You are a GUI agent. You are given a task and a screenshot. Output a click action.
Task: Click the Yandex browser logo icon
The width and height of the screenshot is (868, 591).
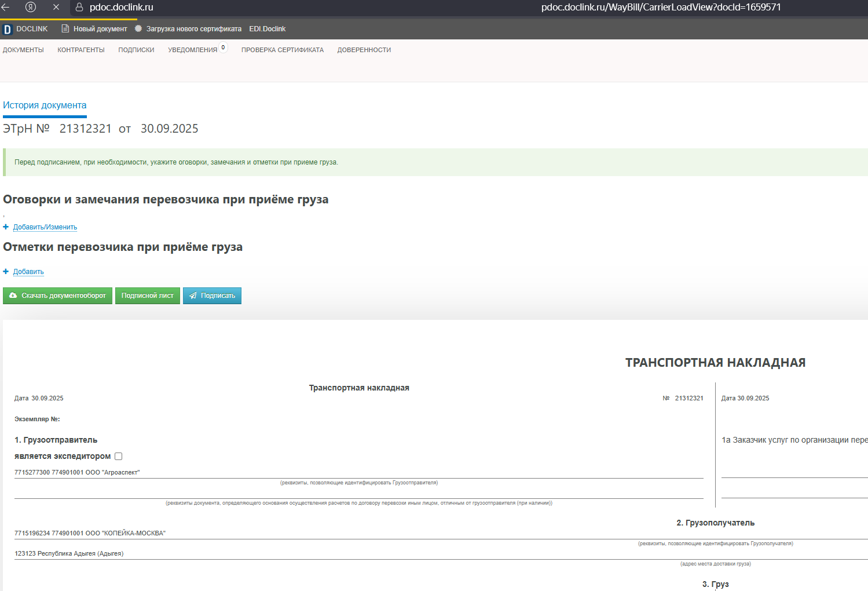click(x=31, y=8)
